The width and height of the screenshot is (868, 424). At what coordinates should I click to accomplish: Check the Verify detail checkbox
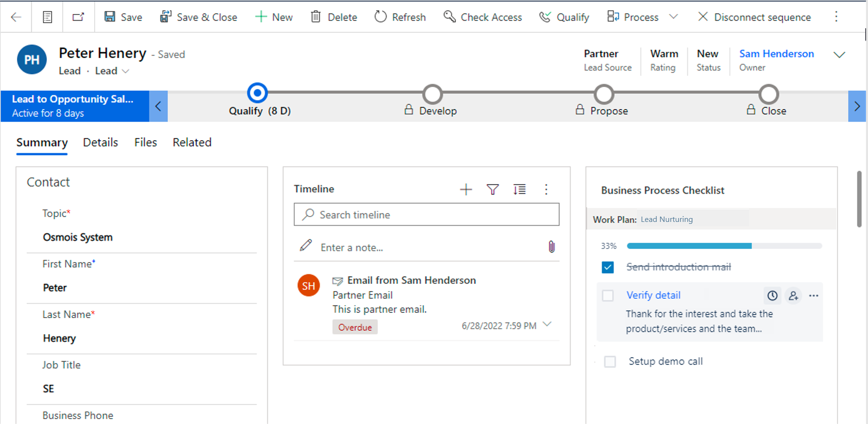point(608,295)
